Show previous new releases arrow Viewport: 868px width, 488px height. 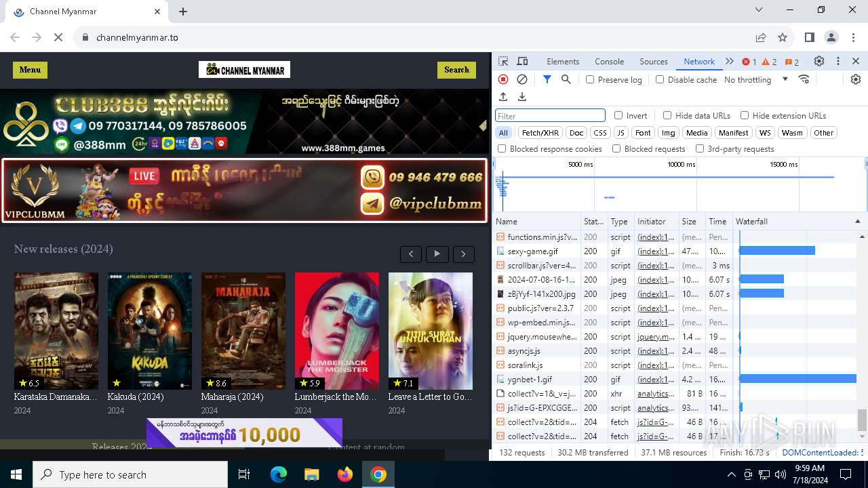(x=411, y=254)
